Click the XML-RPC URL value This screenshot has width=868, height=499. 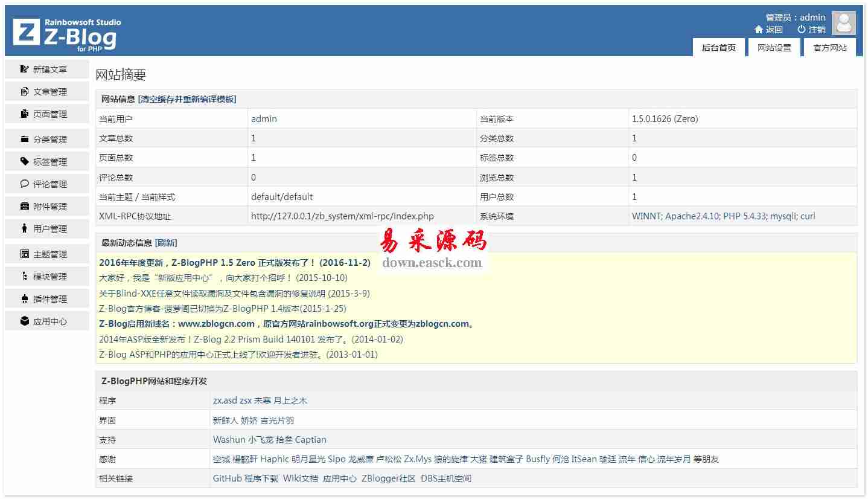tap(342, 216)
